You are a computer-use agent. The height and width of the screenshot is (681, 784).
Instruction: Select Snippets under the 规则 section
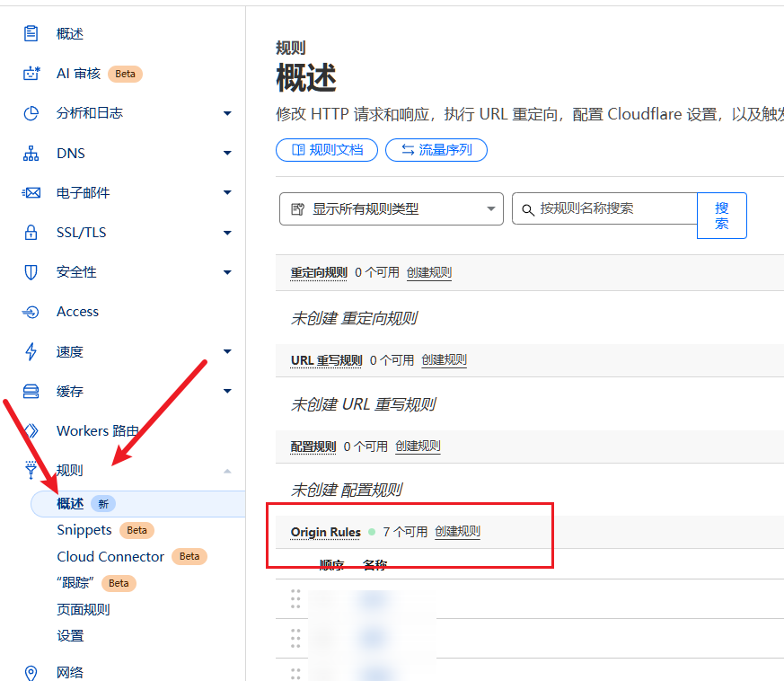tap(84, 530)
